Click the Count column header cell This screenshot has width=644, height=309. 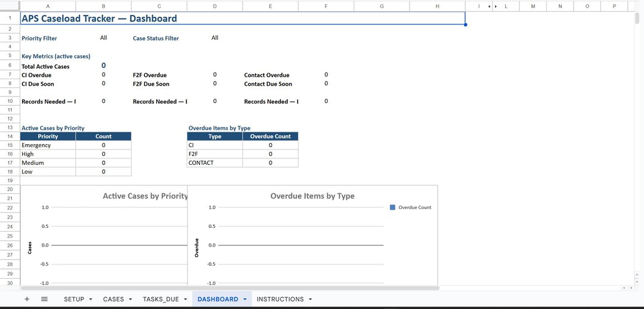click(x=104, y=136)
